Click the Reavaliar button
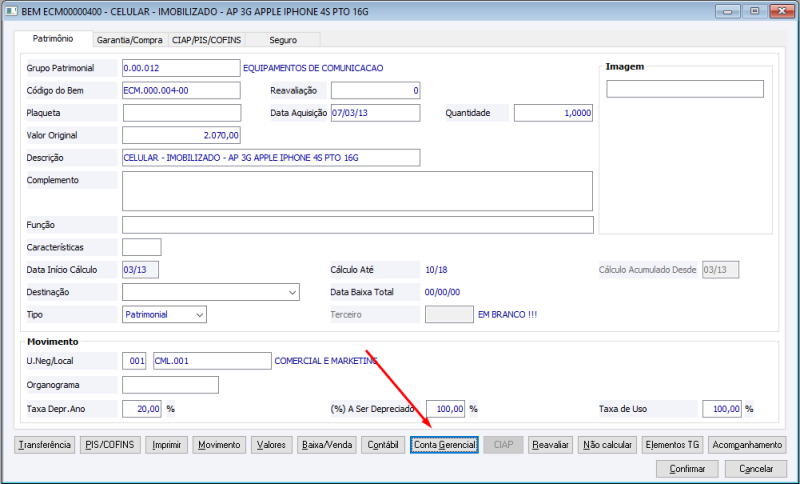Viewport: 800px width, 484px height. [551, 445]
